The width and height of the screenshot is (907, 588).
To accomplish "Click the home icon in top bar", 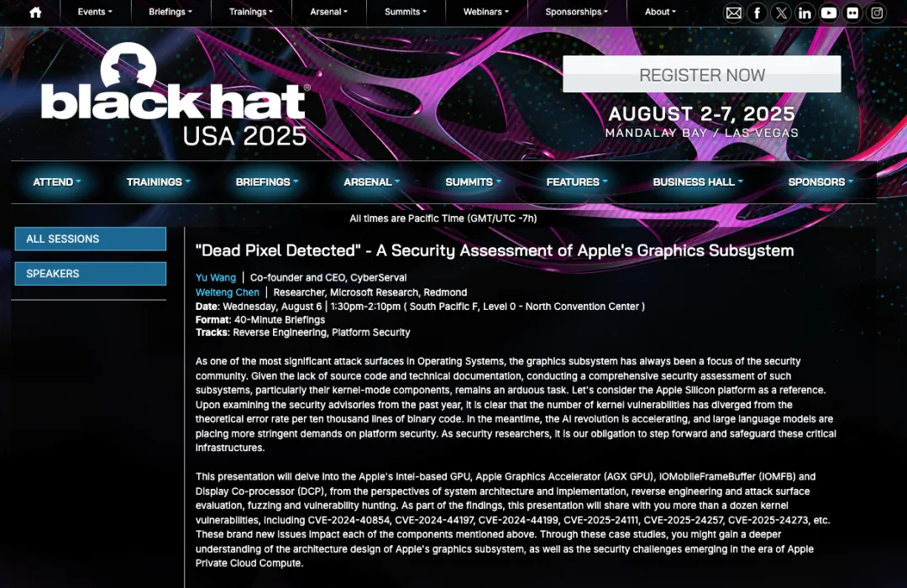I will click(x=35, y=13).
